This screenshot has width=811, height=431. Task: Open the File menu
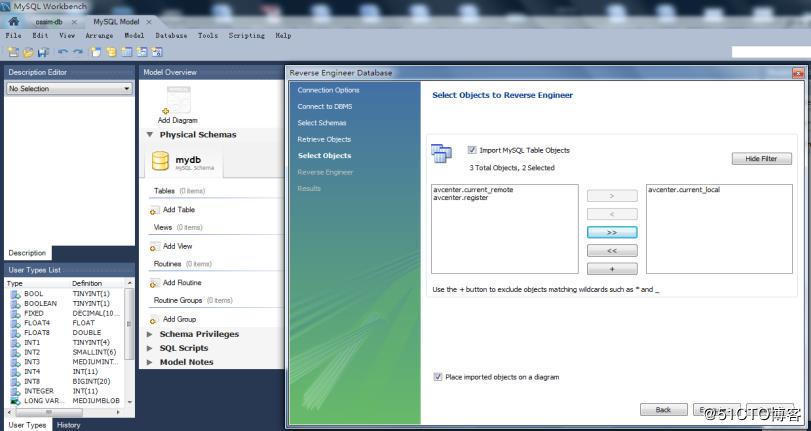click(x=13, y=36)
